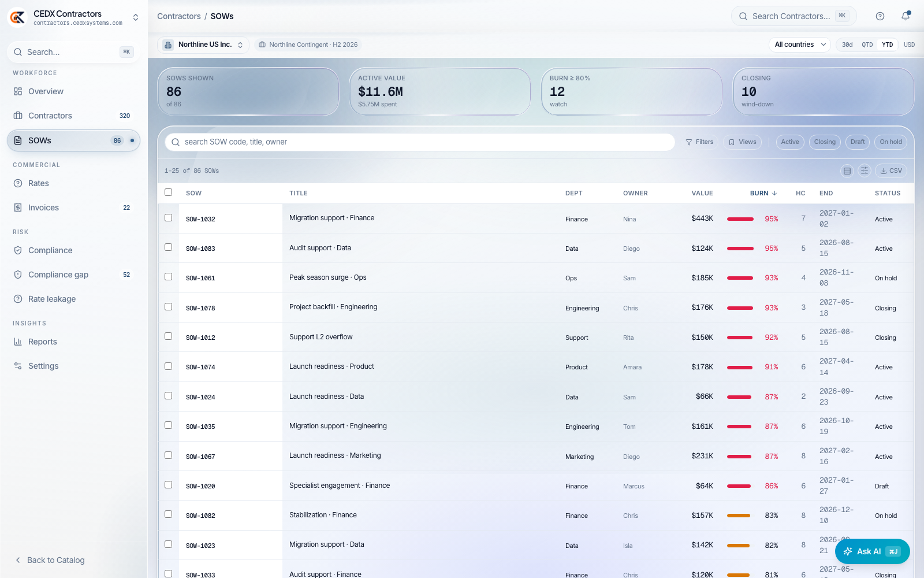Screen dimensions: 924x578
Task: Click the burn bar for SOW-1020
Action: pyautogui.click(x=740, y=486)
